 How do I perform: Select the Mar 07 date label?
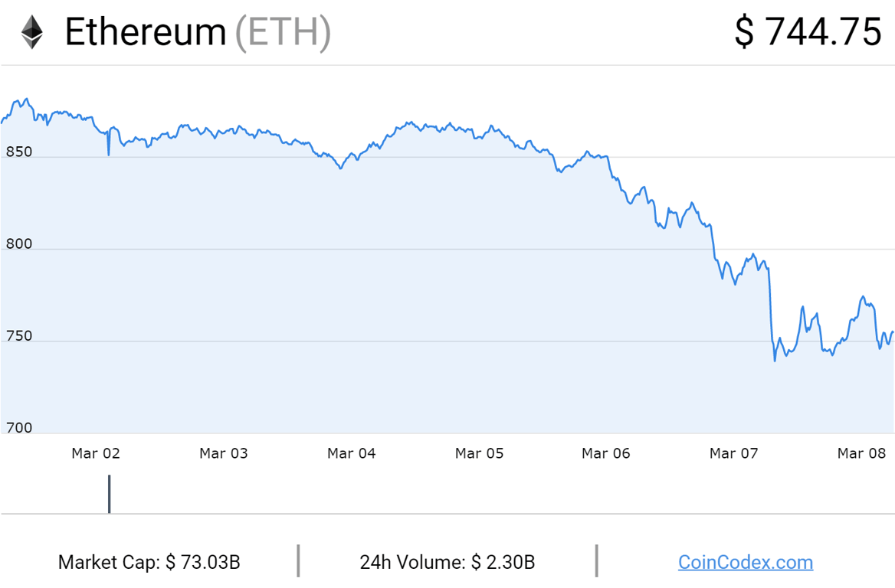click(x=734, y=453)
